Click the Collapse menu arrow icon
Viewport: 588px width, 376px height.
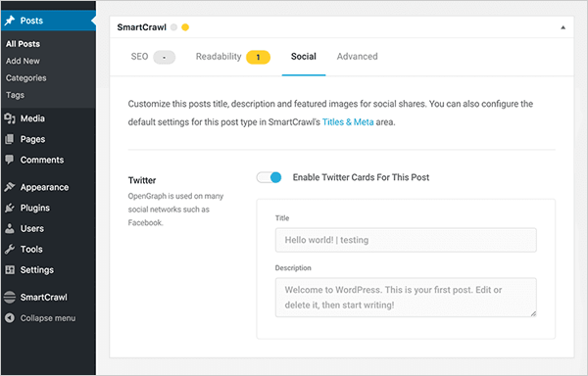click(x=10, y=318)
